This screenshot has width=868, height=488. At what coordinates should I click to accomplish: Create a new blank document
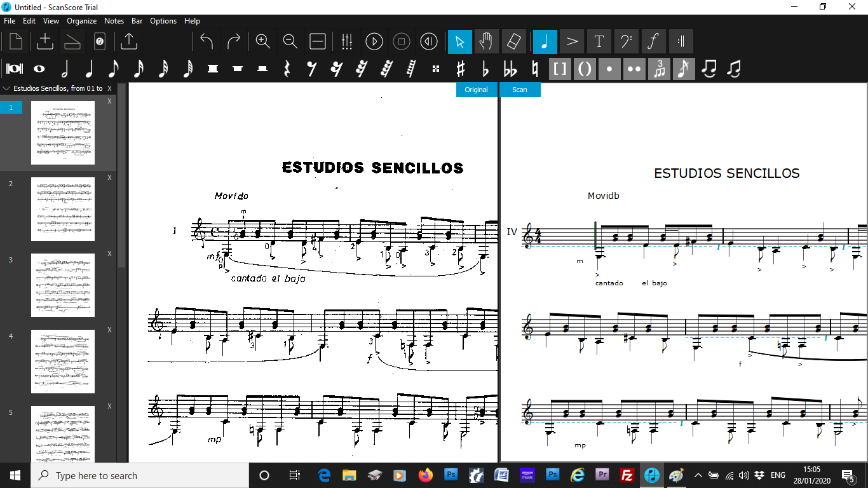pos(16,42)
